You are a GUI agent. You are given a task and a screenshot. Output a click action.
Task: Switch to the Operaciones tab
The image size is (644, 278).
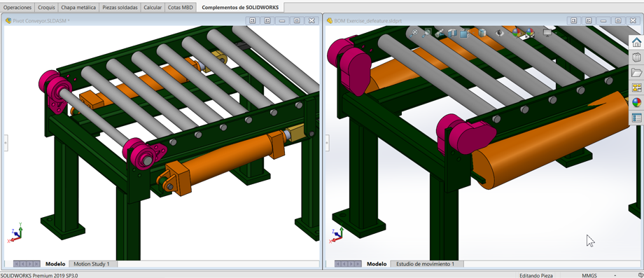coord(17,8)
